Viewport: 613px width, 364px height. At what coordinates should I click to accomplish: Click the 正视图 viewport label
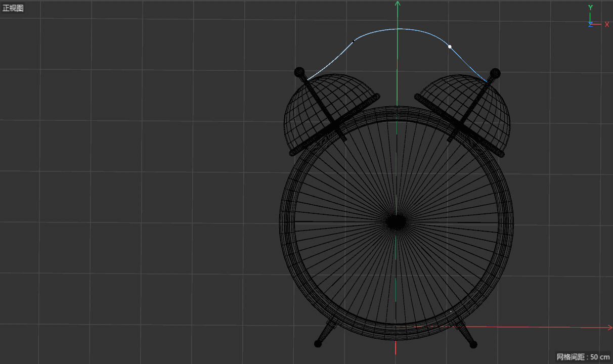tap(13, 8)
